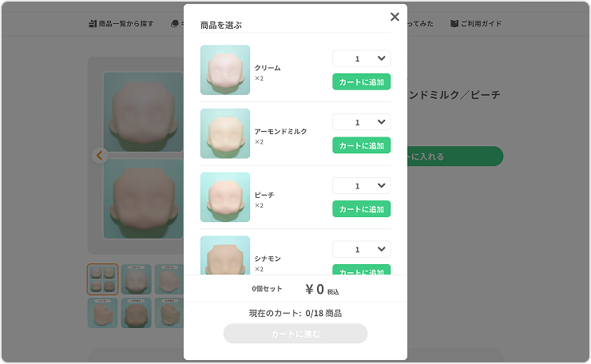Open quantity dropdown for シナモン
The width and height of the screenshot is (591, 364).
click(361, 249)
